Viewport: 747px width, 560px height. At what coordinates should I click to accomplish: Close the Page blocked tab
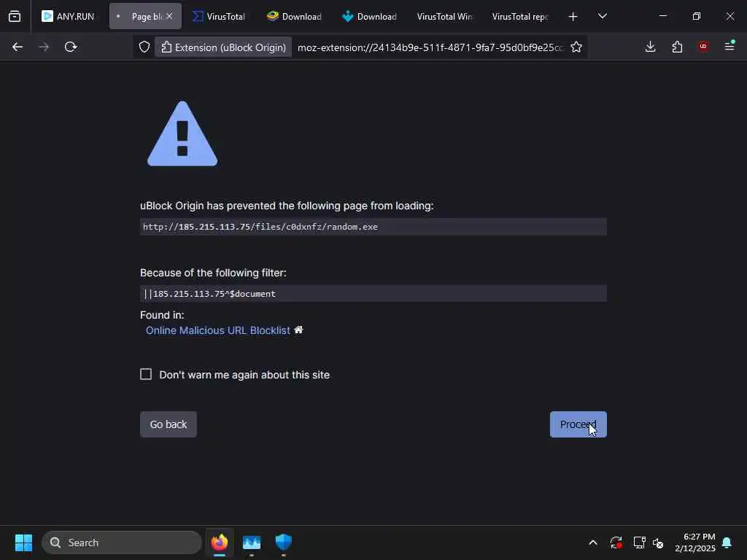[x=169, y=16]
